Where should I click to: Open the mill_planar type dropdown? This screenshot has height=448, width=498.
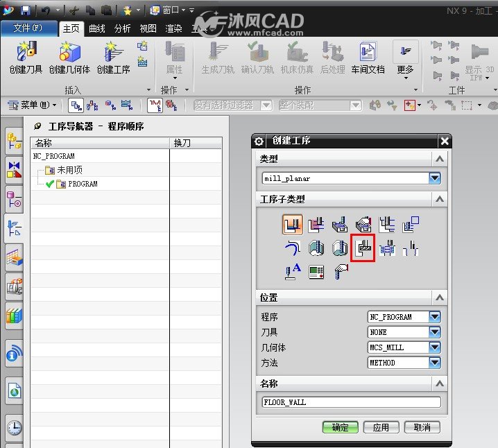(434, 178)
